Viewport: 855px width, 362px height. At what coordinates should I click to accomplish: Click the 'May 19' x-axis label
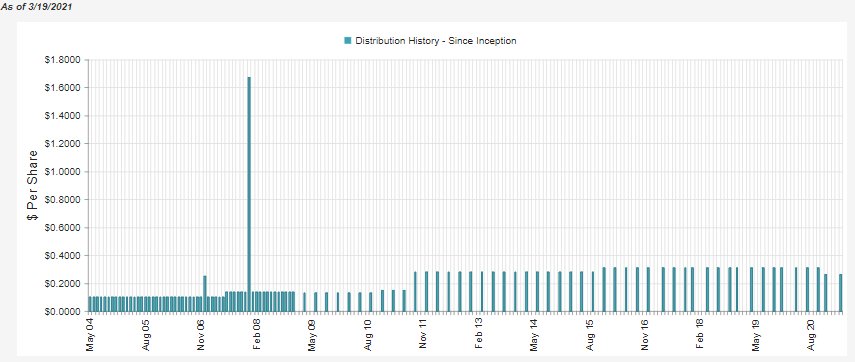tap(757, 334)
